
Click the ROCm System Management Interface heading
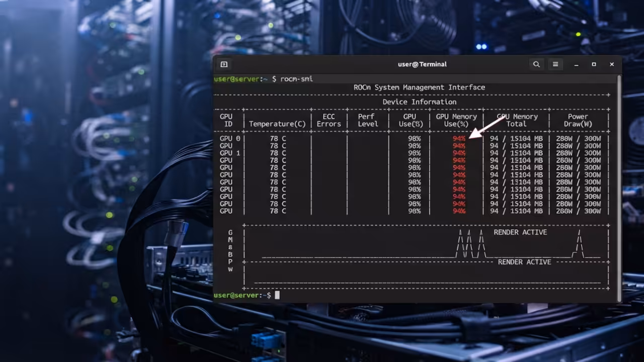(419, 87)
